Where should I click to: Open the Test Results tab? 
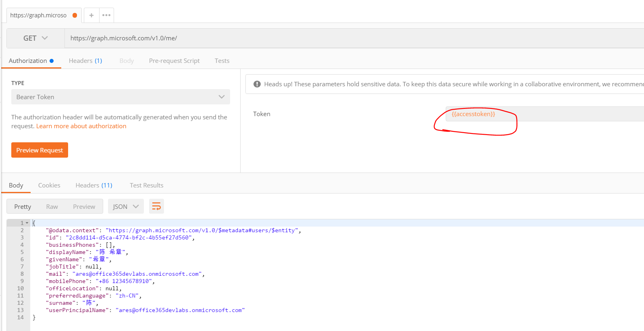point(146,185)
